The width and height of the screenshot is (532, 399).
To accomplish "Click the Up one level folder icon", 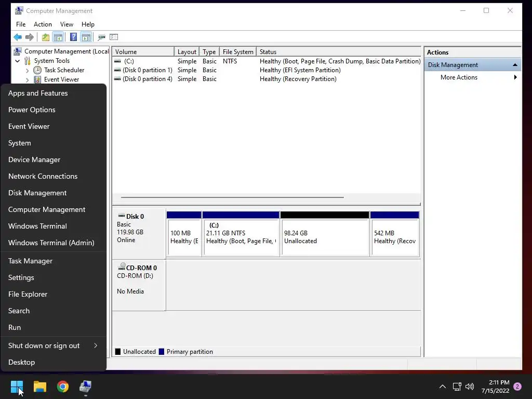I will point(46,37).
